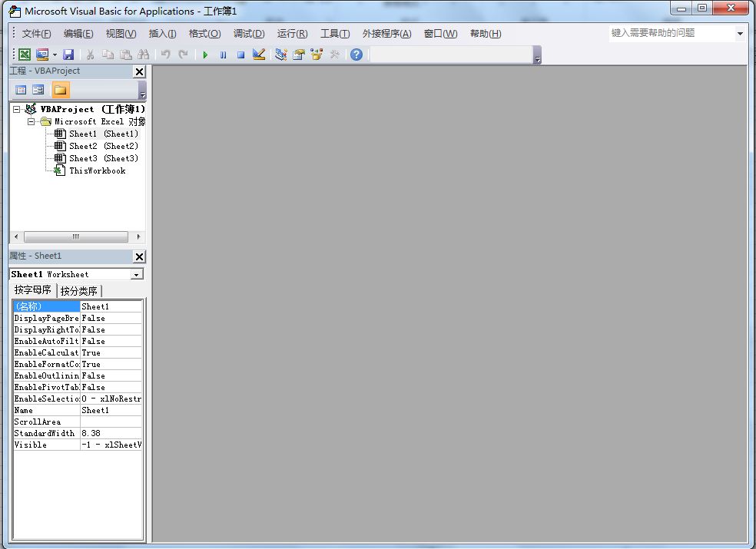Click the Copy icon in toolbar
Image resolution: width=756 pixels, height=549 pixels.
(108, 55)
